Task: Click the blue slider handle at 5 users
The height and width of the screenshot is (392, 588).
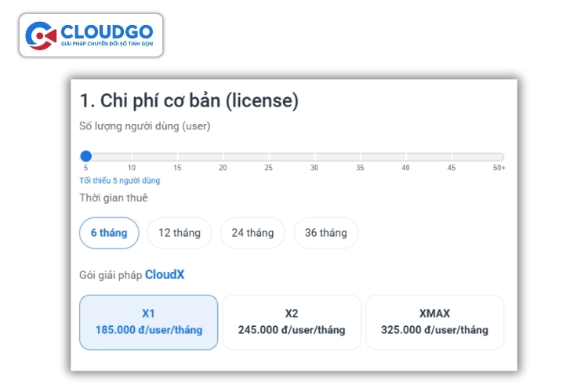Action: [x=86, y=157]
